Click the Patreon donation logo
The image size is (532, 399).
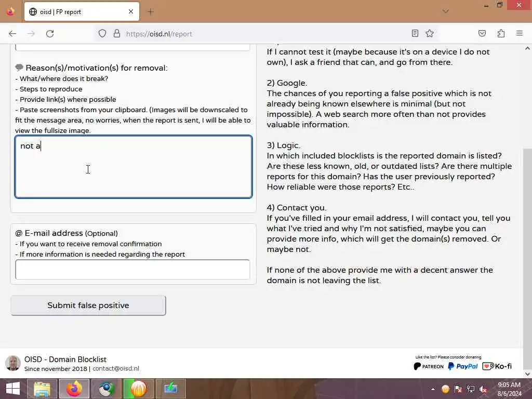coord(429,366)
